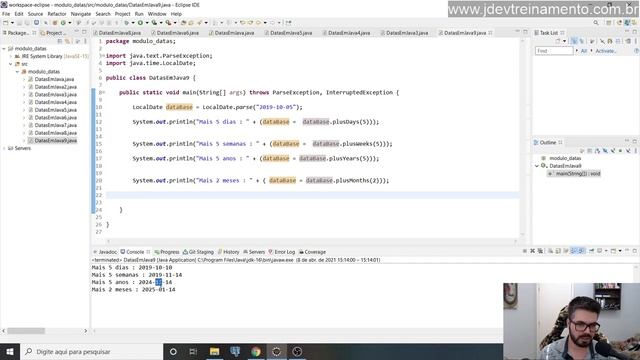This screenshot has width=640, height=360.
Task: Open New Task dropdown arrow in Task List
Action: pos(564,41)
